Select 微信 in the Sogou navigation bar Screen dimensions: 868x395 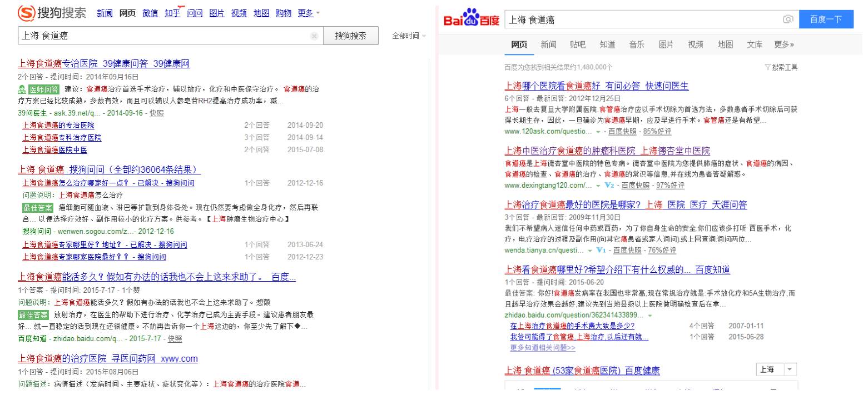click(150, 12)
